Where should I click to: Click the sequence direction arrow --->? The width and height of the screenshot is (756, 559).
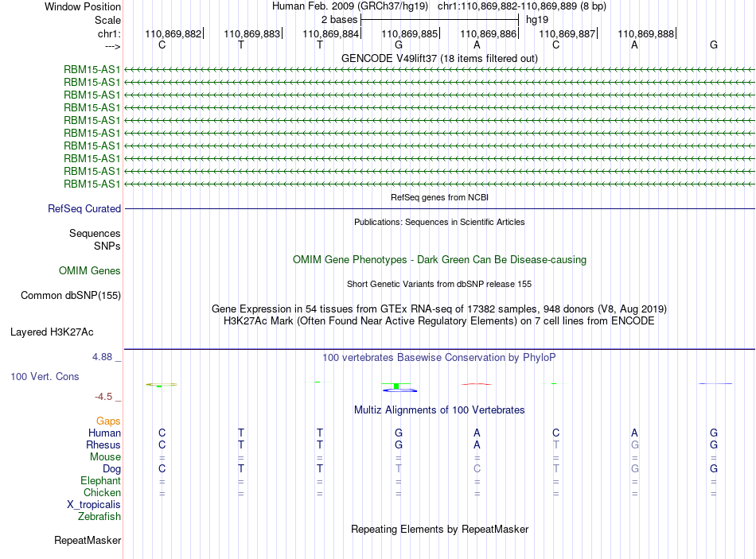tap(112, 46)
